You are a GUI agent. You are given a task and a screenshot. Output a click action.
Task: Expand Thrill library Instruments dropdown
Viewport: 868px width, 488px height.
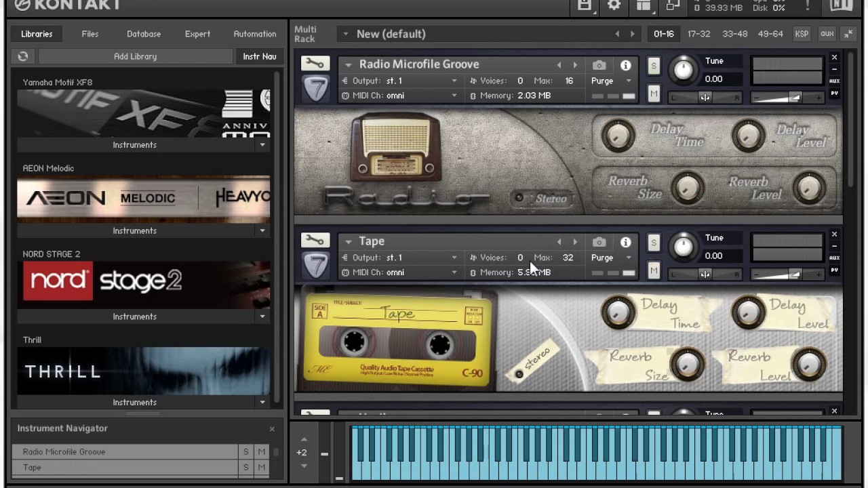[262, 402]
